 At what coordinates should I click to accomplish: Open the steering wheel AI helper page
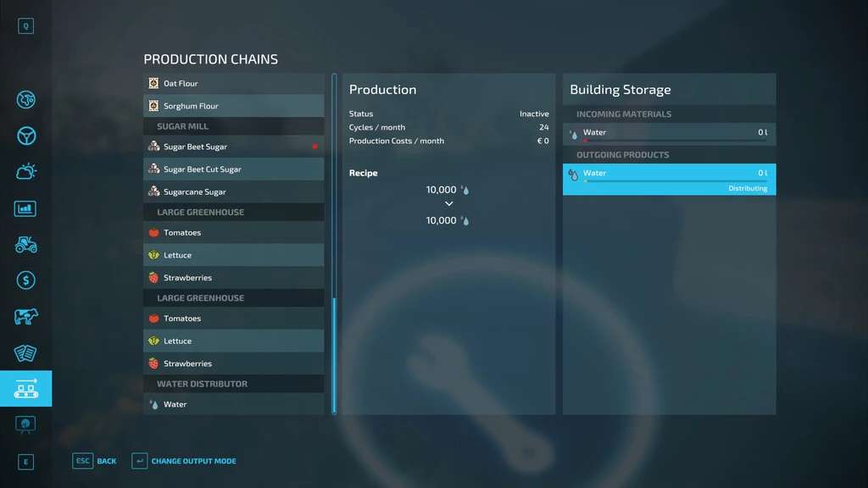coord(25,136)
